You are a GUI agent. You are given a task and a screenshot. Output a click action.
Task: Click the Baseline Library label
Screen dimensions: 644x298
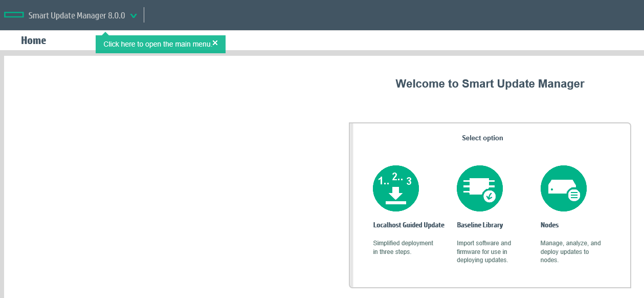[480, 225]
